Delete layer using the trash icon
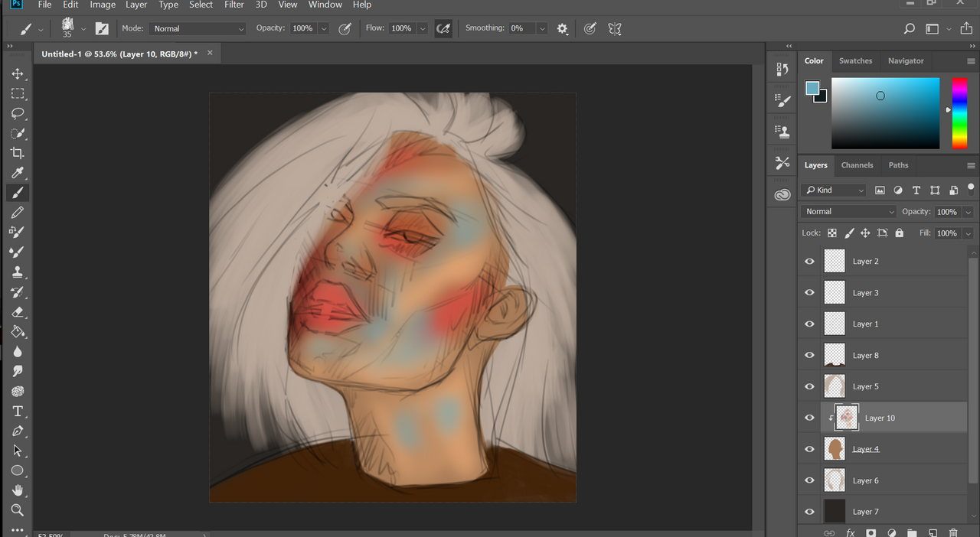Viewport: 980px width, 537px height. point(953,532)
